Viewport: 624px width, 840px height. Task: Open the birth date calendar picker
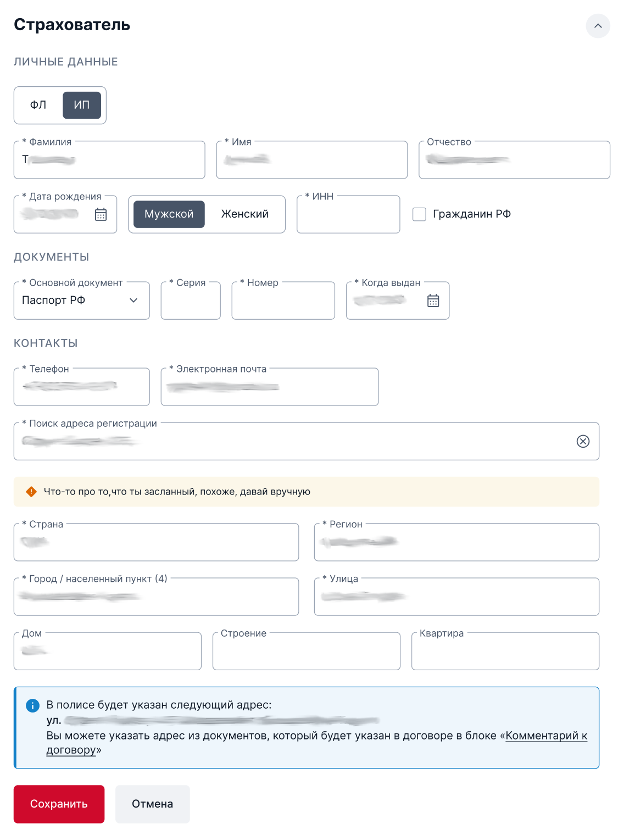(101, 214)
